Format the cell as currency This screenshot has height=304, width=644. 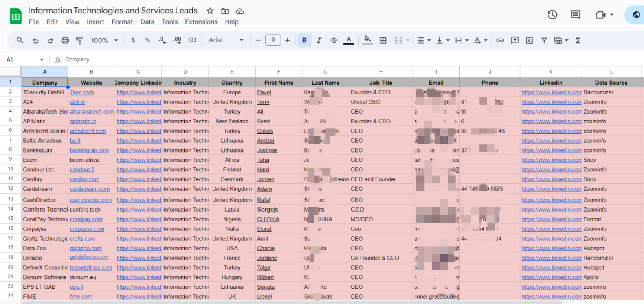(133, 40)
